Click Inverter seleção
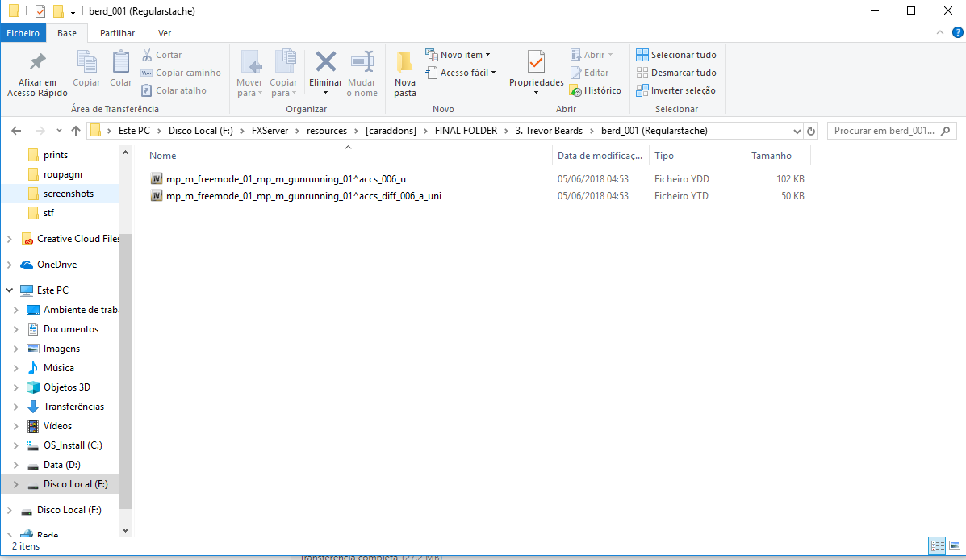The image size is (966, 560). tap(675, 90)
